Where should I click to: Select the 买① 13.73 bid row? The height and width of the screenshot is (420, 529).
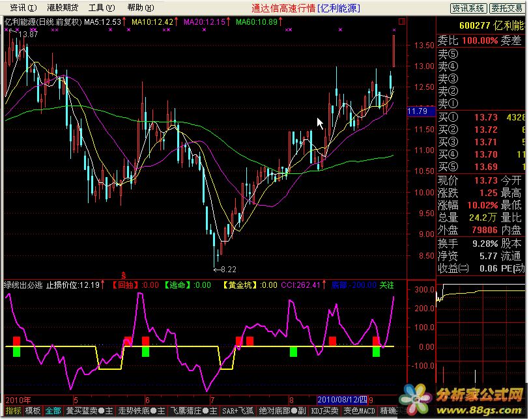[481, 117]
